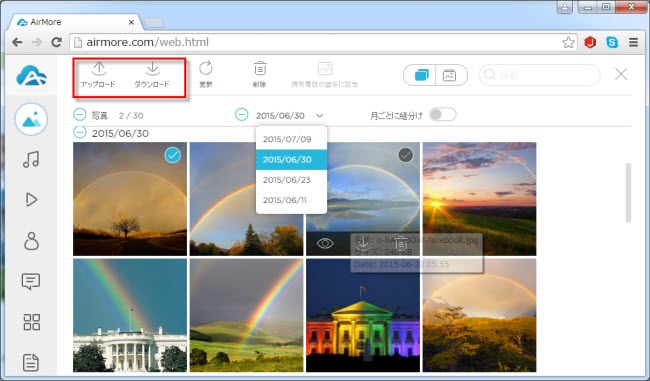Click the set-as-wallpaper toolbar icon
The image size is (650, 381).
pos(325,75)
